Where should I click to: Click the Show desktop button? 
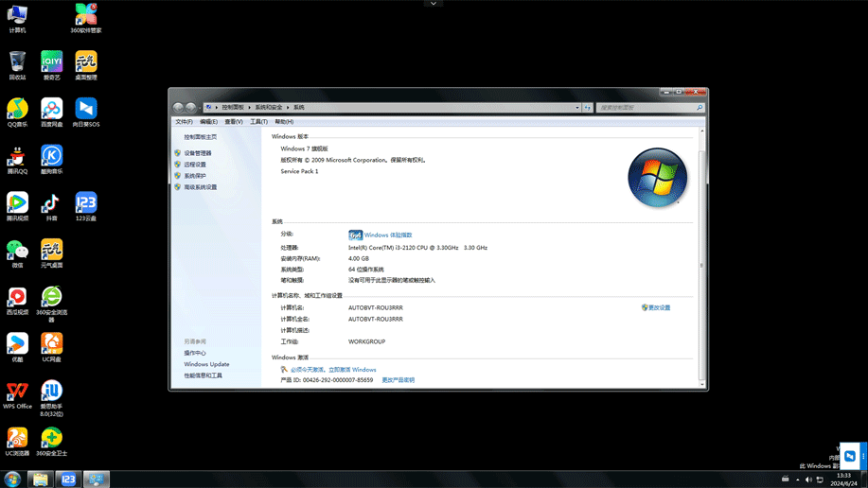click(x=864, y=479)
